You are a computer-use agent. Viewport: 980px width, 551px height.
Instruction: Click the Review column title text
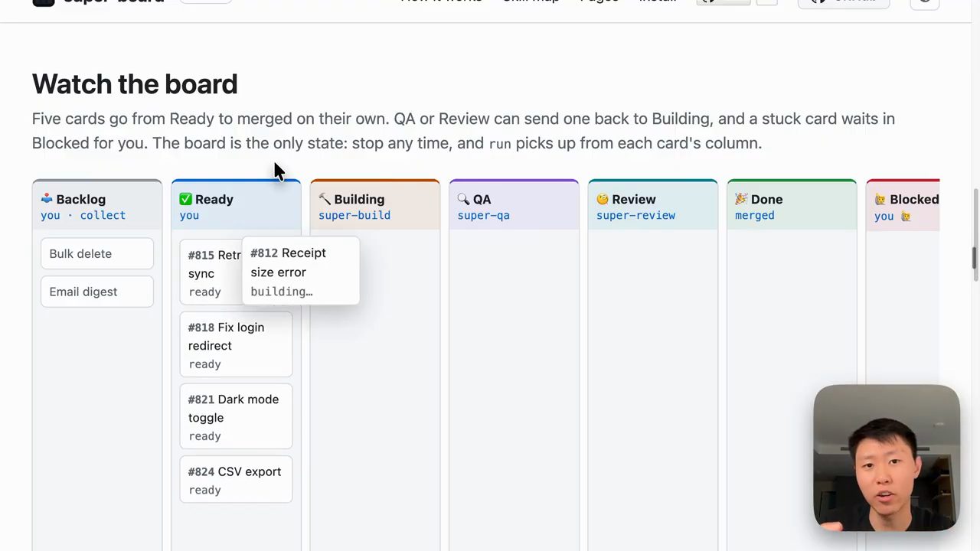634,199
